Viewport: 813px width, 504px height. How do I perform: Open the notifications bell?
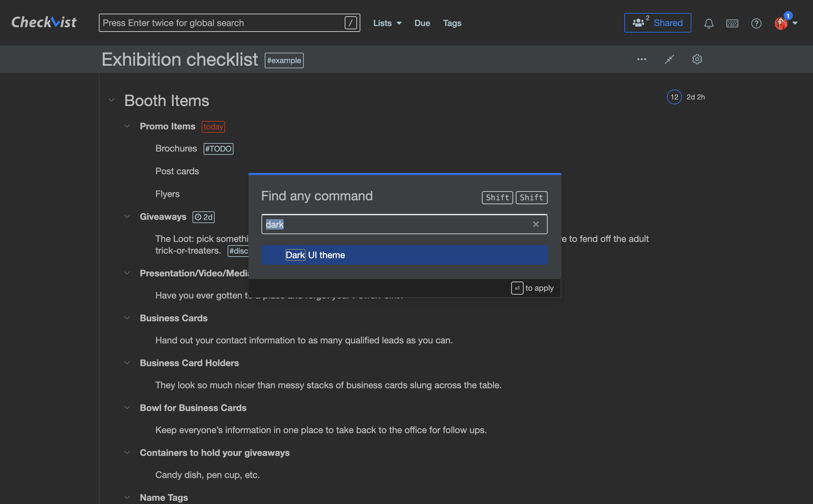[708, 23]
